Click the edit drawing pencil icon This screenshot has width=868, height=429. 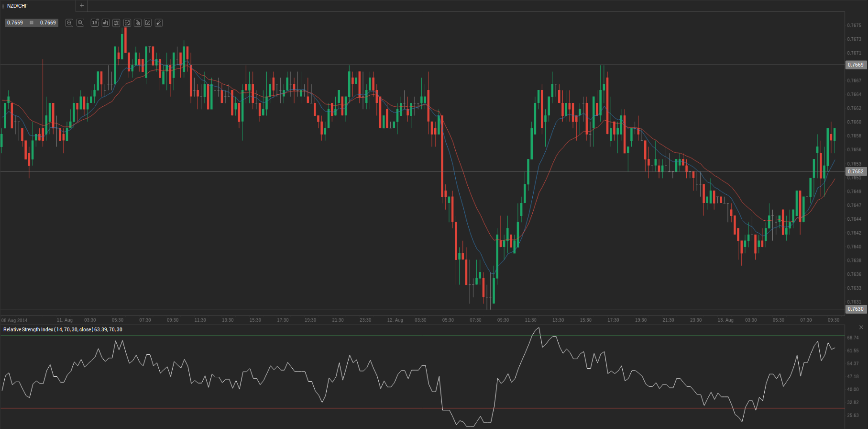click(x=148, y=23)
